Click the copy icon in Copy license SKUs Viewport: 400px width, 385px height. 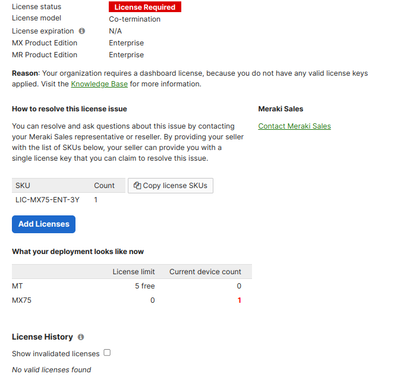click(x=137, y=185)
